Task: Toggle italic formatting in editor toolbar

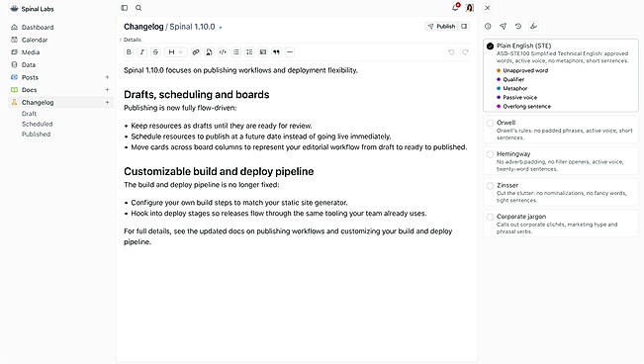Action: (x=142, y=52)
